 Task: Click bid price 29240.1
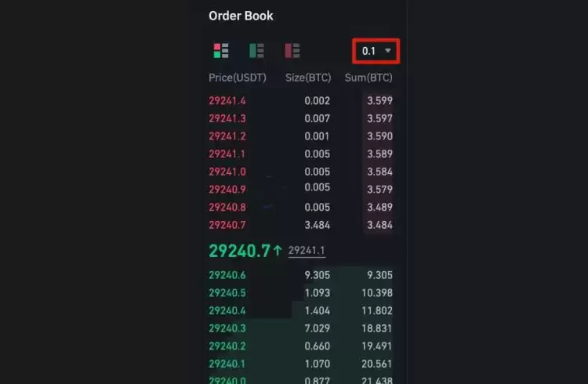click(x=227, y=364)
